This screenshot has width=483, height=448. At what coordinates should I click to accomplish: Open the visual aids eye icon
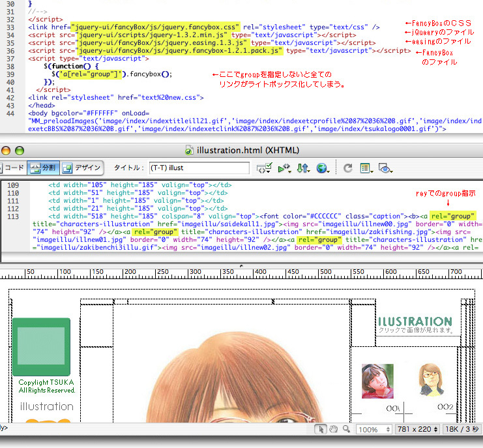point(385,168)
